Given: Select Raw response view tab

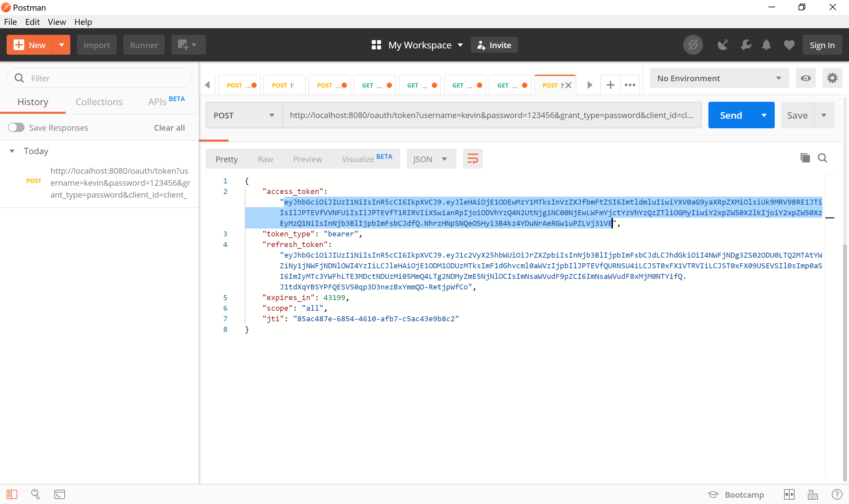Looking at the screenshot, I should (x=265, y=159).
